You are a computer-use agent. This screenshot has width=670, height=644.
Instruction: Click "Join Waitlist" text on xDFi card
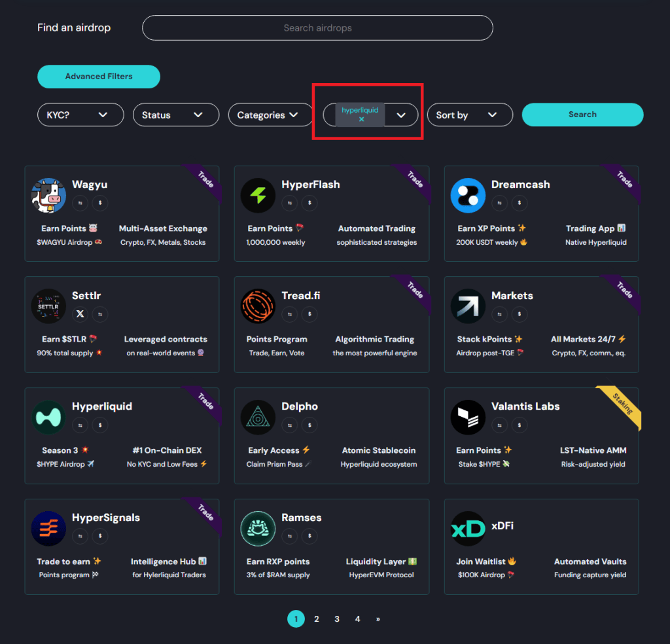coord(481,562)
